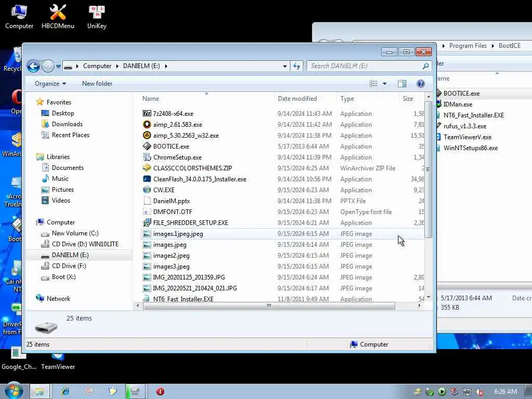The image size is (532, 399).
Task: Open HBCDMenu desktop shortcut
Action: point(58,16)
